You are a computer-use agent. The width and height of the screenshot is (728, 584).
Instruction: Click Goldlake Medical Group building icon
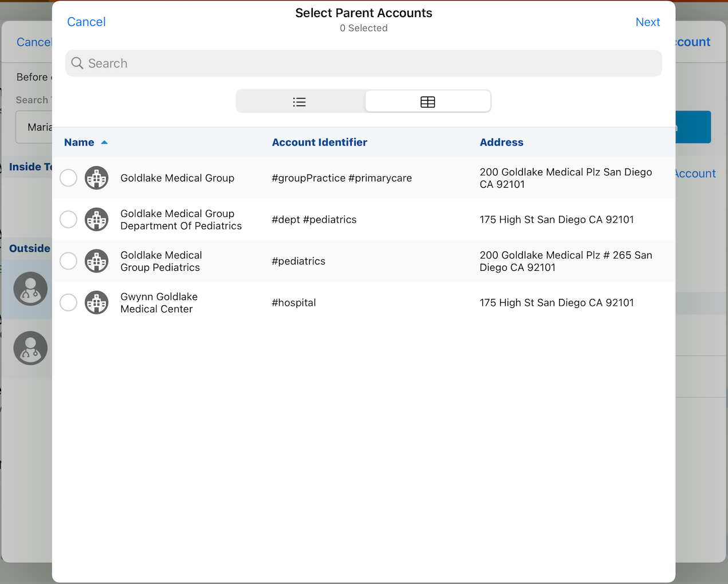96,178
